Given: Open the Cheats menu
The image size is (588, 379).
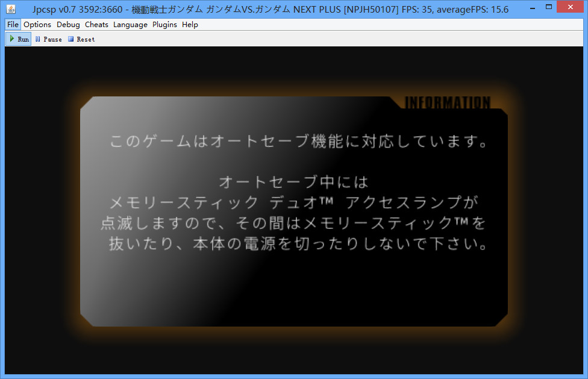Looking at the screenshot, I should (96, 25).
